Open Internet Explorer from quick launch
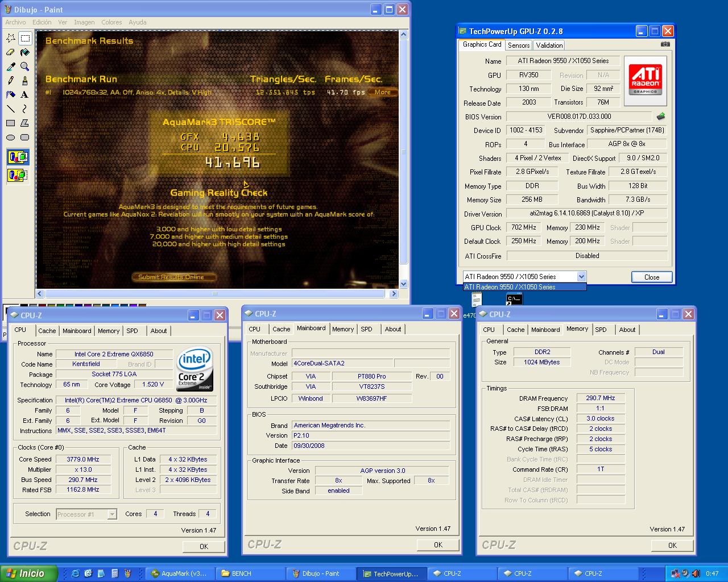The image size is (728, 582). tap(75, 573)
